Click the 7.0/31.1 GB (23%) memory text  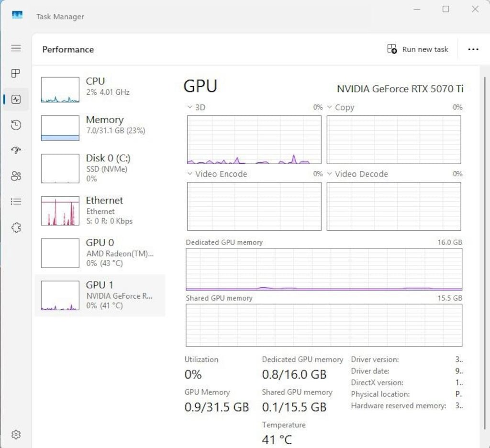(116, 130)
